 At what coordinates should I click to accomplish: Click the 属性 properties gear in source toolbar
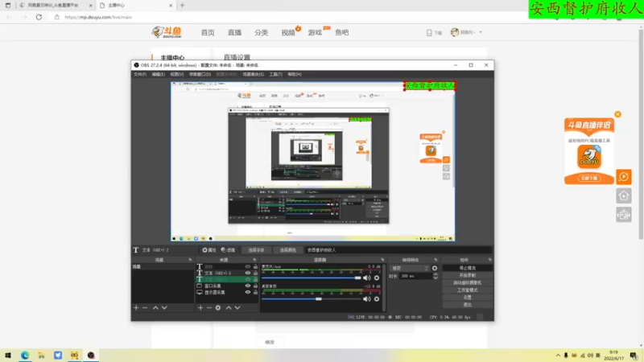[x=208, y=250]
